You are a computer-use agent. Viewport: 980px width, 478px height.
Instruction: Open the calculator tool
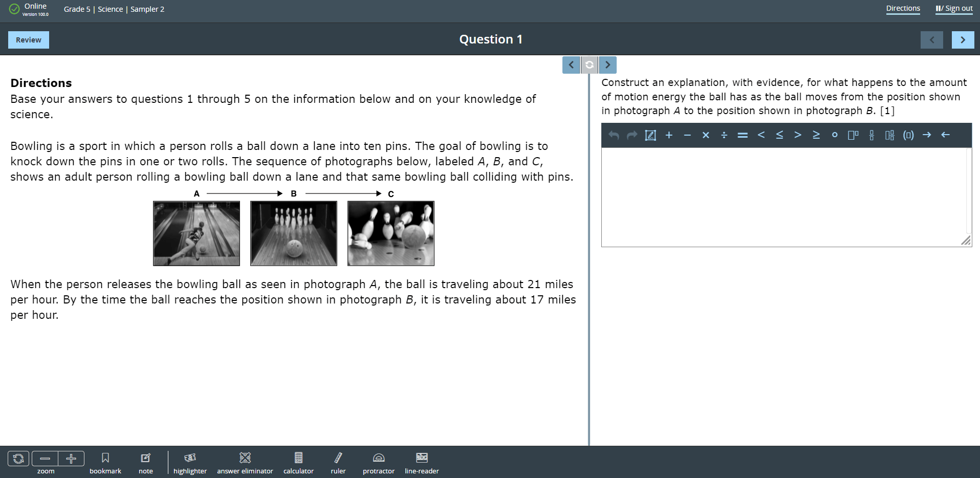pos(298,463)
